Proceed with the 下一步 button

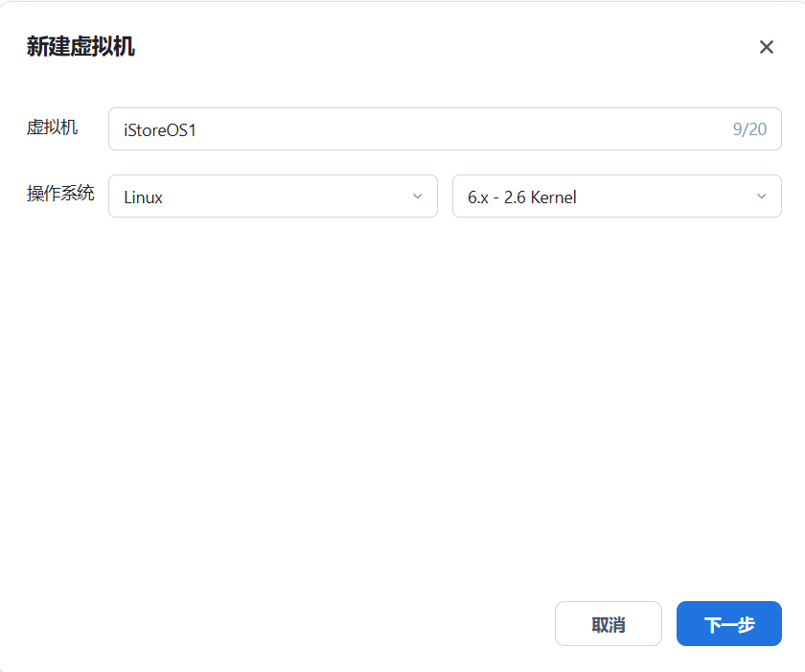pyautogui.click(x=728, y=624)
